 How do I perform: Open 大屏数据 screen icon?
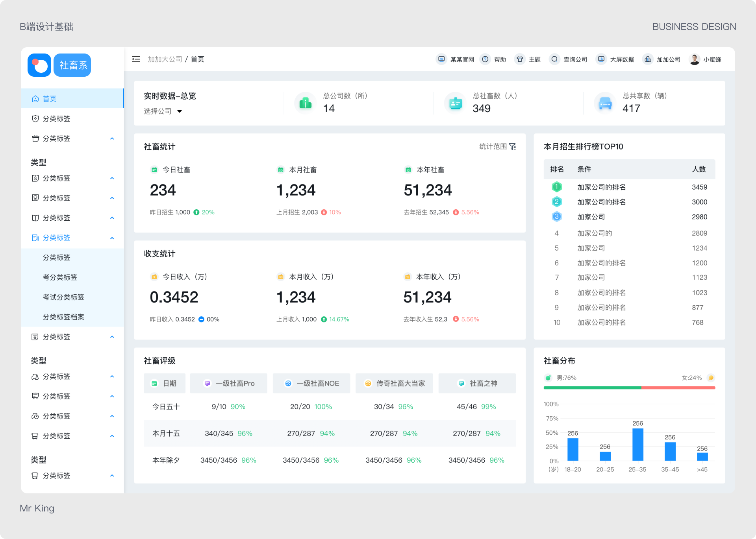[x=601, y=59]
